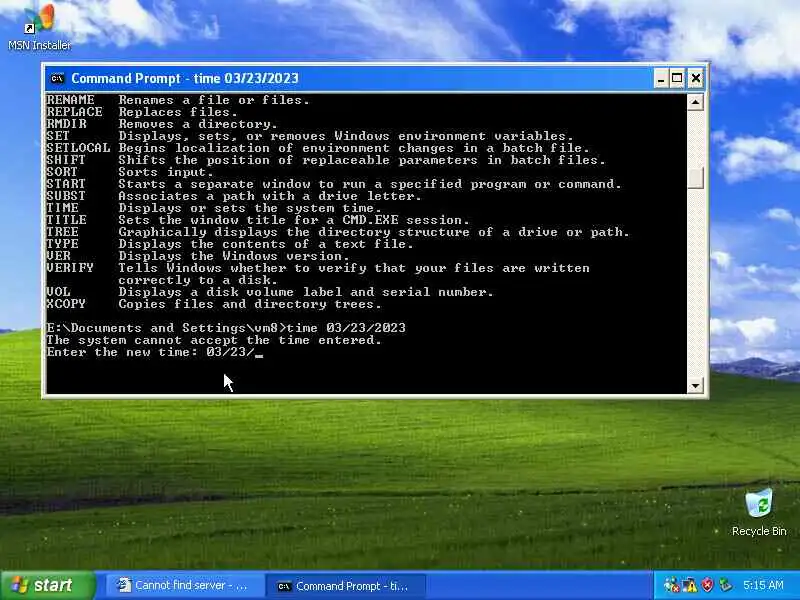Image resolution: width=800 pixels, height=600 pixels.
Task: Click network connection warning tray icon
Action: [689, 585]
